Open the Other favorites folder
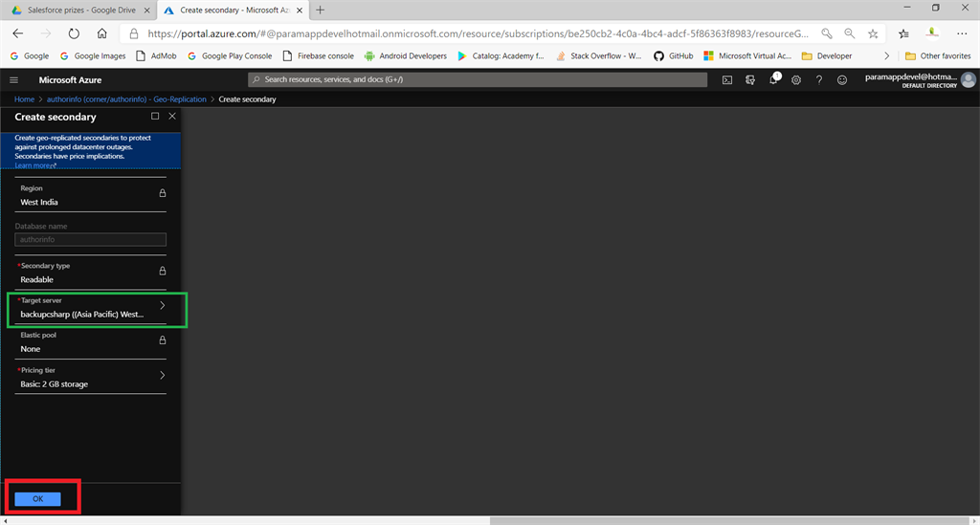 pos(938,56)
